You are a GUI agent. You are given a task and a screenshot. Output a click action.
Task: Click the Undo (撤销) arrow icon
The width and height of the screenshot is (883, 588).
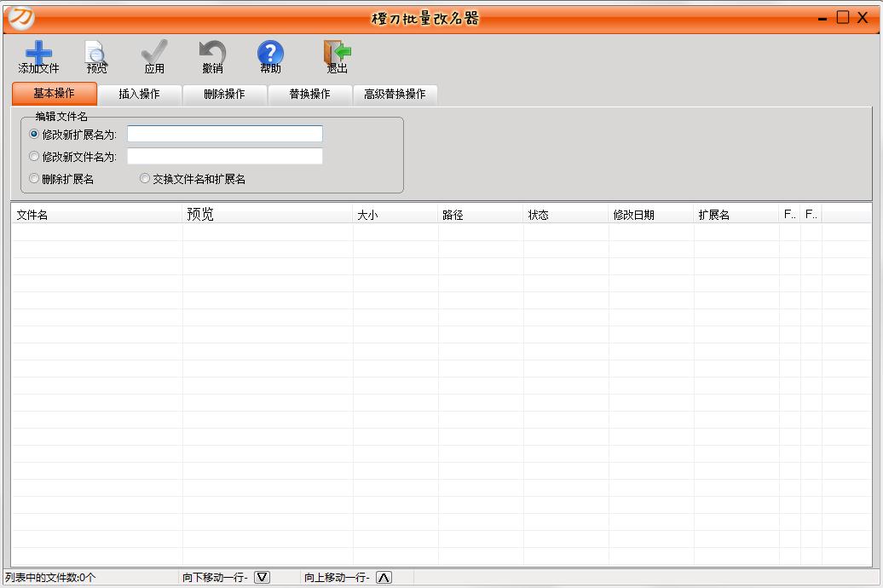212,53
